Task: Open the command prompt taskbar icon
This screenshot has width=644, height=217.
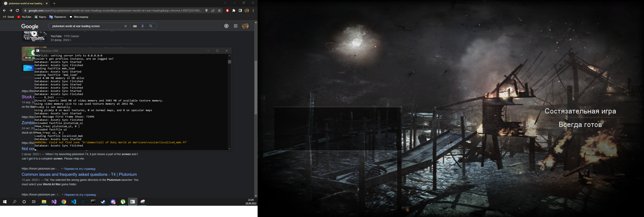Action: [93, 202]
